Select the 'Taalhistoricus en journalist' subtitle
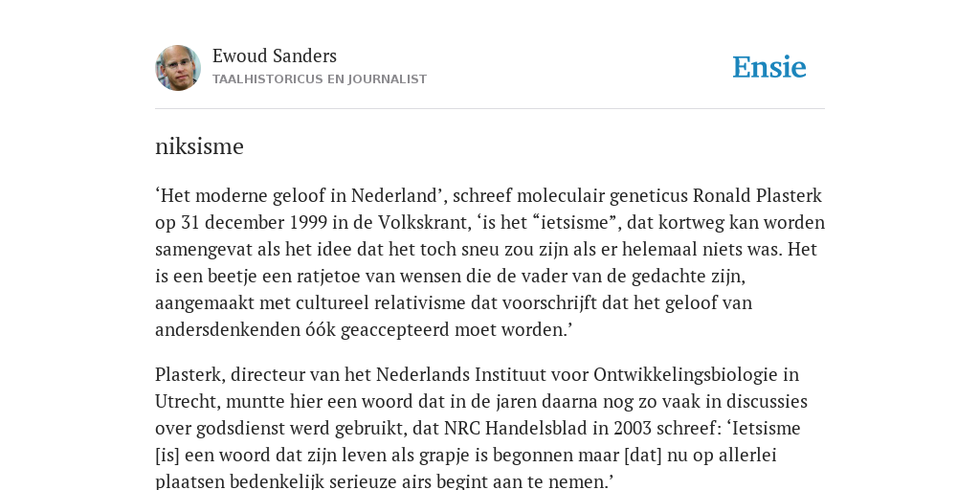The width and height of the screenshot is (980, 490). tap(320, 79)
